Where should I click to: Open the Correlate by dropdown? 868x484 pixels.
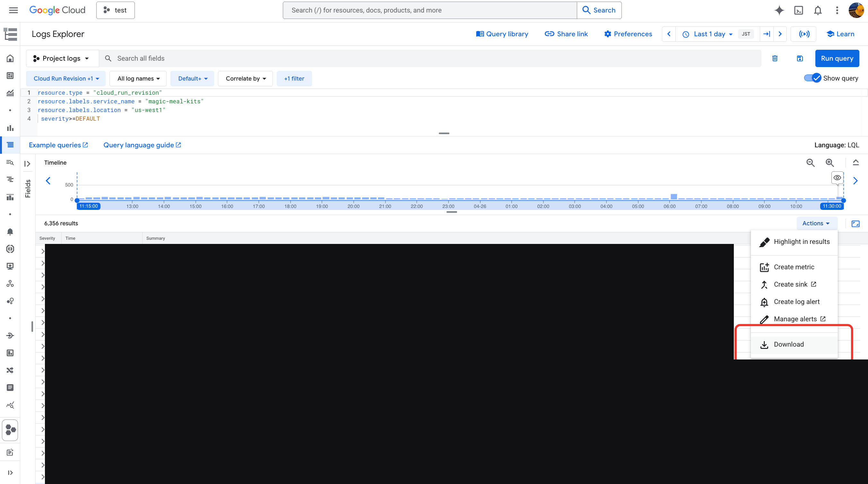point(246,79)
